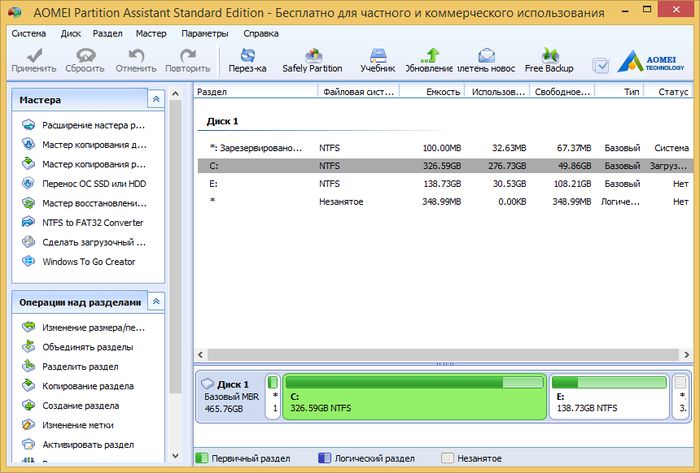Click left panel scroll up arrow
Viewport: 700px width, 473px height.
coord(175,93)
